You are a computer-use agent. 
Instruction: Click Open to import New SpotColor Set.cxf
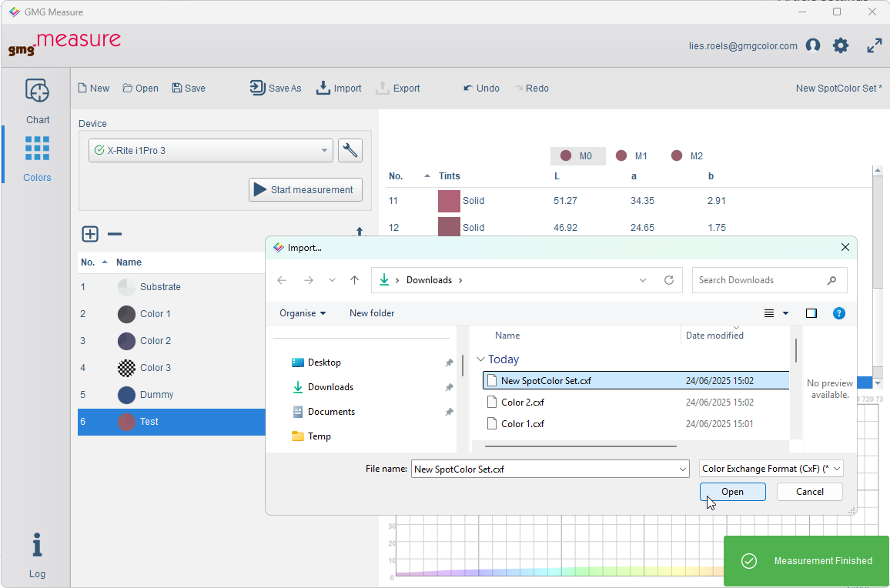(732, 491)
